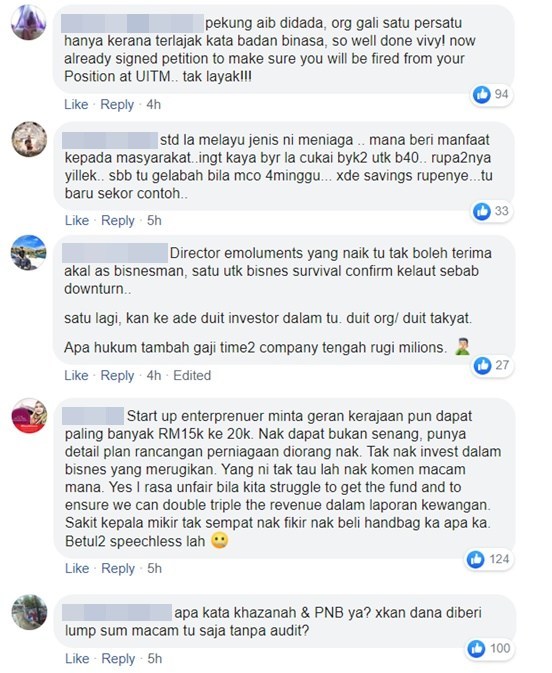Open reactions list with 124 likes

(x=489, y=559)
